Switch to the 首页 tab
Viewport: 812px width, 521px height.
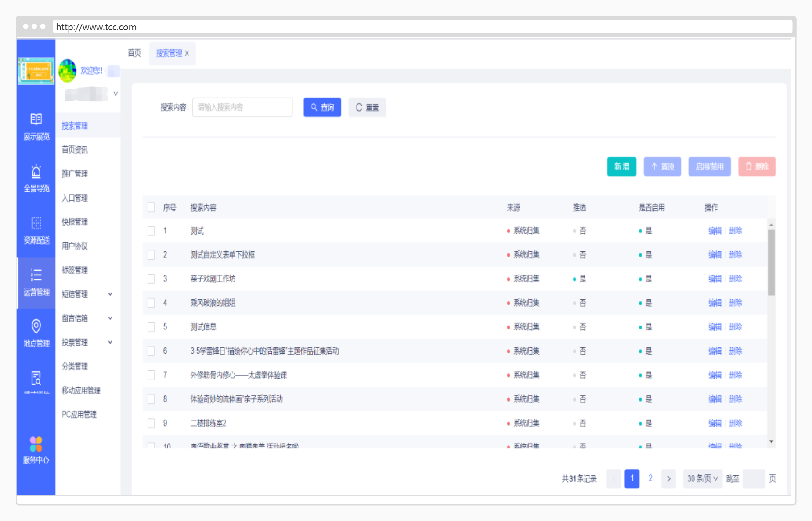(134, 53)
